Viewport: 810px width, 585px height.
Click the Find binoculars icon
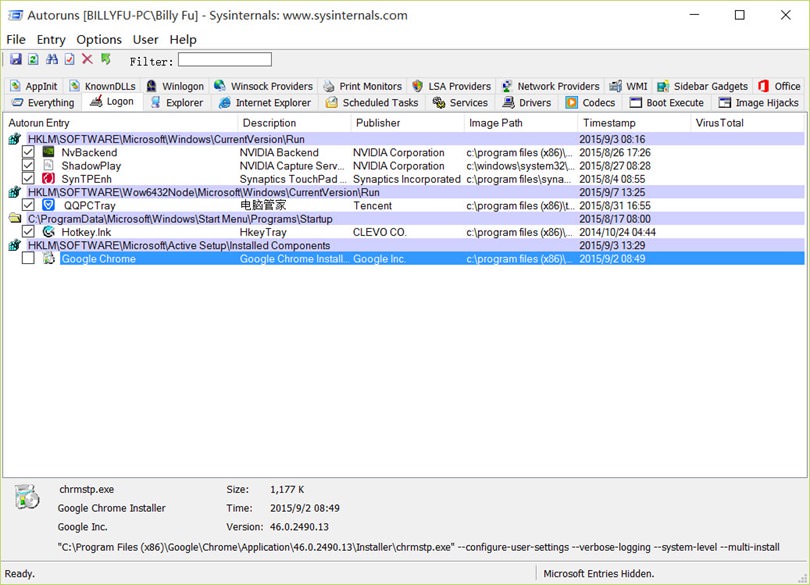pyautogui.click(x=52, y=59)
